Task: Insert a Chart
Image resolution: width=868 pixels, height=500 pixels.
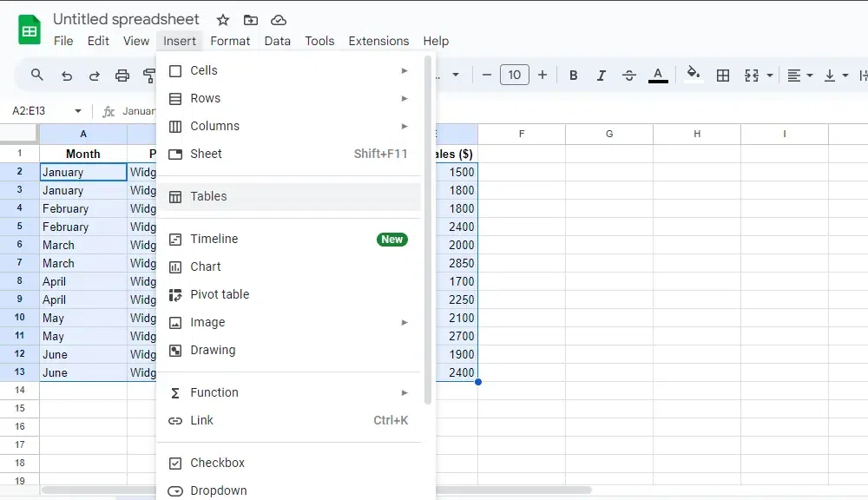Action: pos(289,266)
